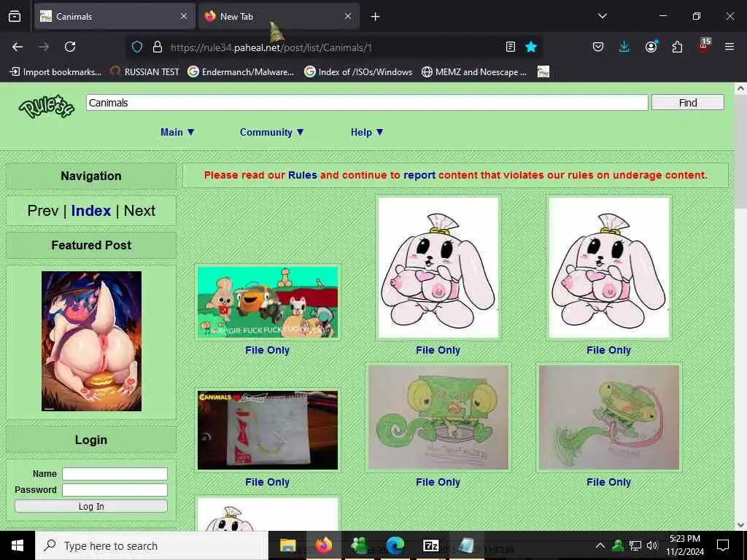Toggle reader view in address bar
The height and width of the screenshot is (560, 747).
tap(510, 47)
